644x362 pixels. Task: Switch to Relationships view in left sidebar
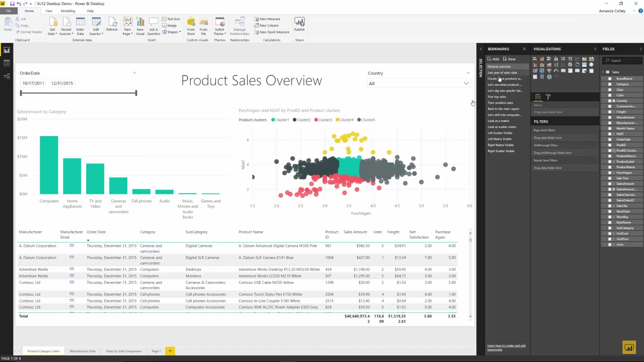7,76
